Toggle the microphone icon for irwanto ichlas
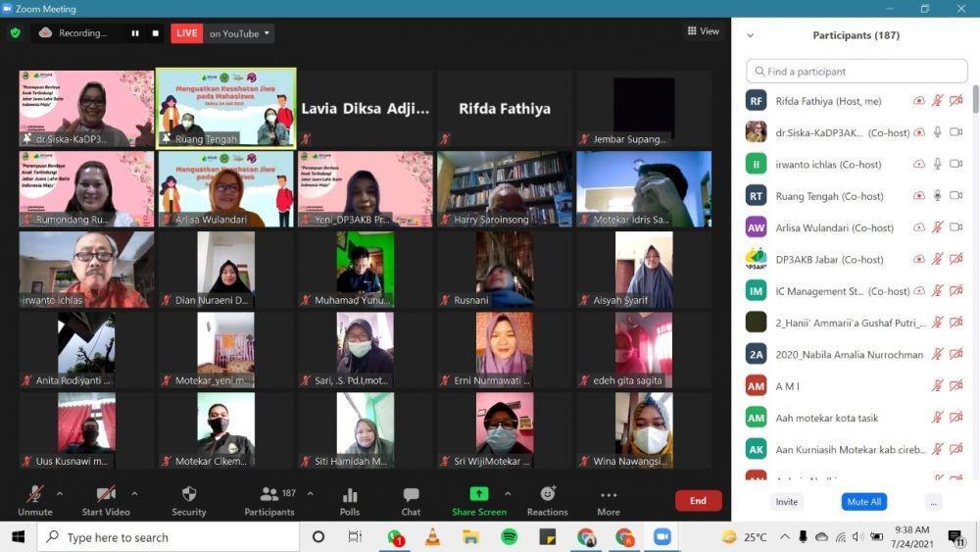 [938, 164]
